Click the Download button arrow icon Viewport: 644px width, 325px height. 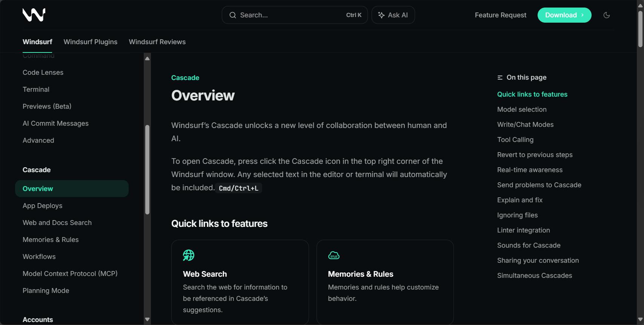click(x=583, y=15)
